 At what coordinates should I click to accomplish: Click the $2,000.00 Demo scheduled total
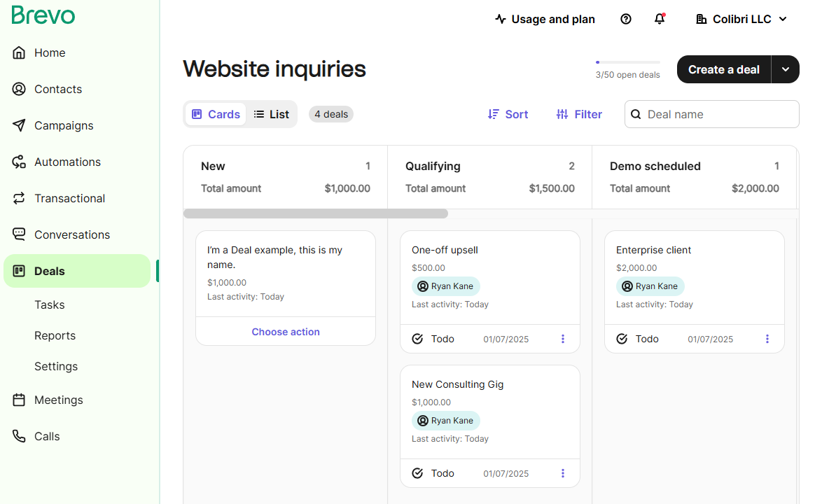click(x=755, y=188)
